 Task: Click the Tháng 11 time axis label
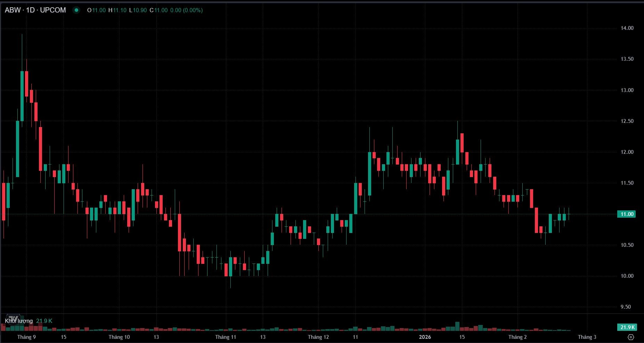(x=226, y=337)
